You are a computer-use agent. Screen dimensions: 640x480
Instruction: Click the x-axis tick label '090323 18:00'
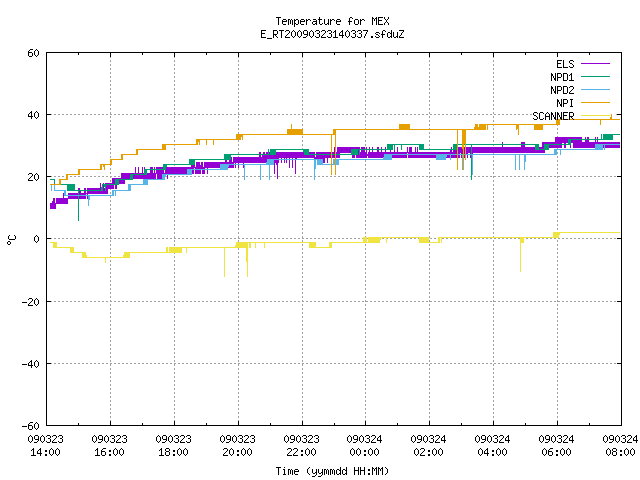tap(173, 446)
